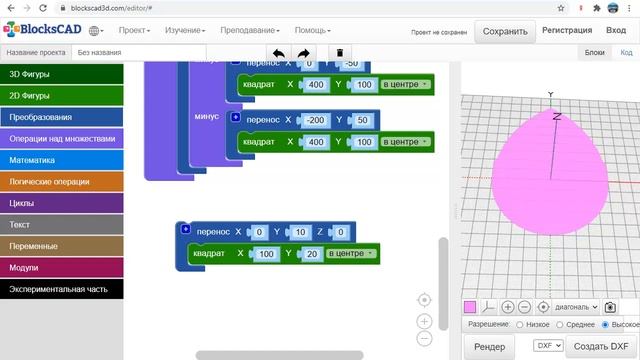Viewport: 640px width, 360px height.
Task: Select Среднее resolution radio button
Action: pos(560,325)
